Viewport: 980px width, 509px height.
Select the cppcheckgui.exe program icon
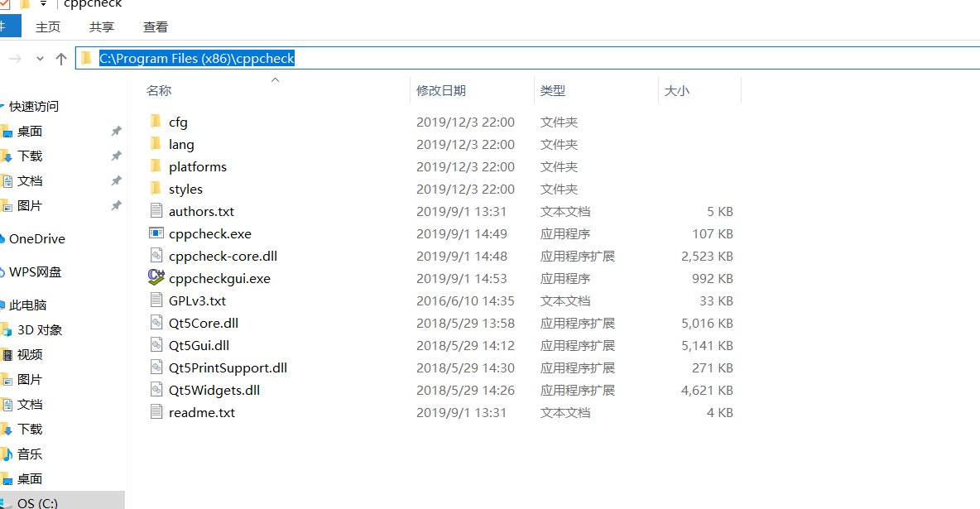tap(156, 277)
